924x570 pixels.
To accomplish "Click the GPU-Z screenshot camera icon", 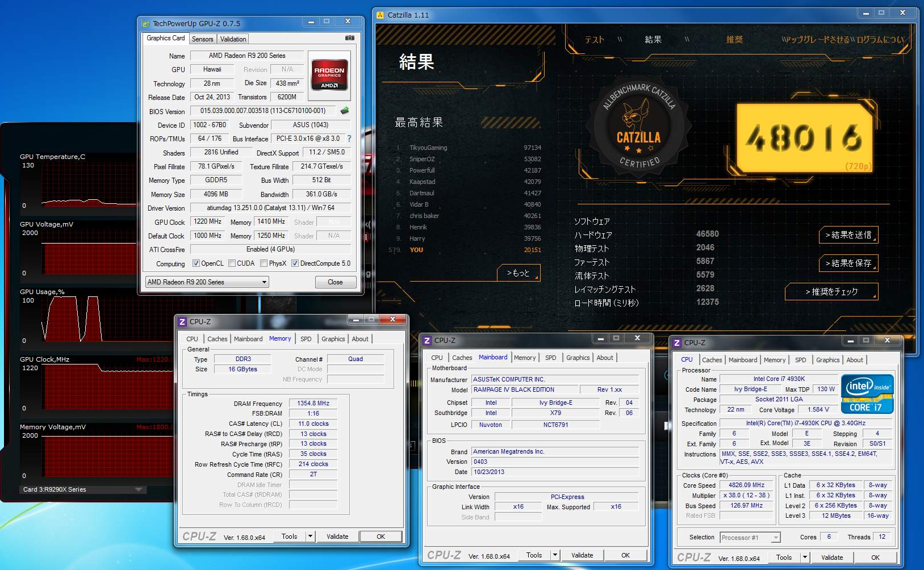I will (x=350, y=38).
